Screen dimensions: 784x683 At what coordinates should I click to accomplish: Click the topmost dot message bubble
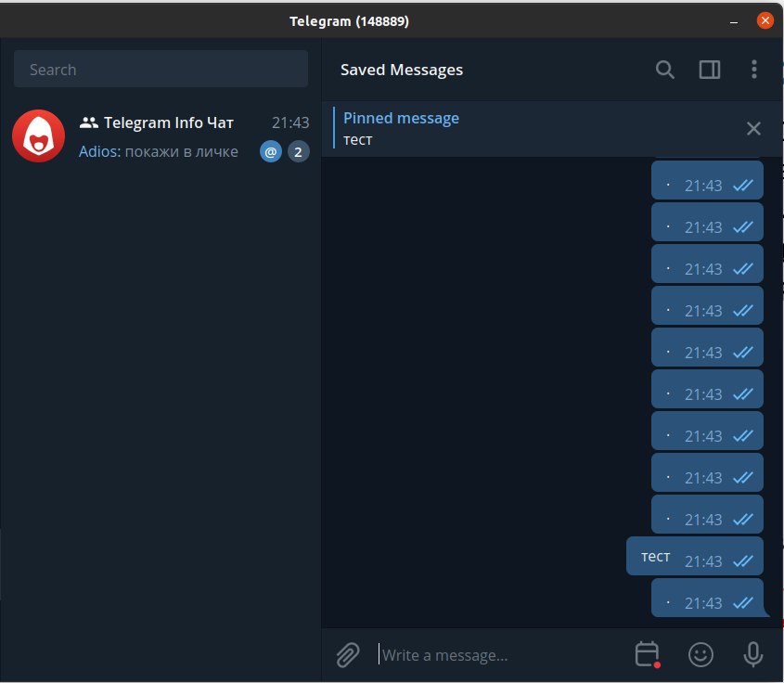click(707, 180)
